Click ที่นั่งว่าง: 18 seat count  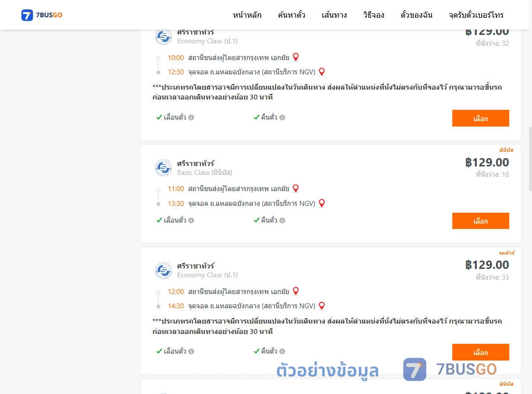pyautogui.click(x=492, y=174)
